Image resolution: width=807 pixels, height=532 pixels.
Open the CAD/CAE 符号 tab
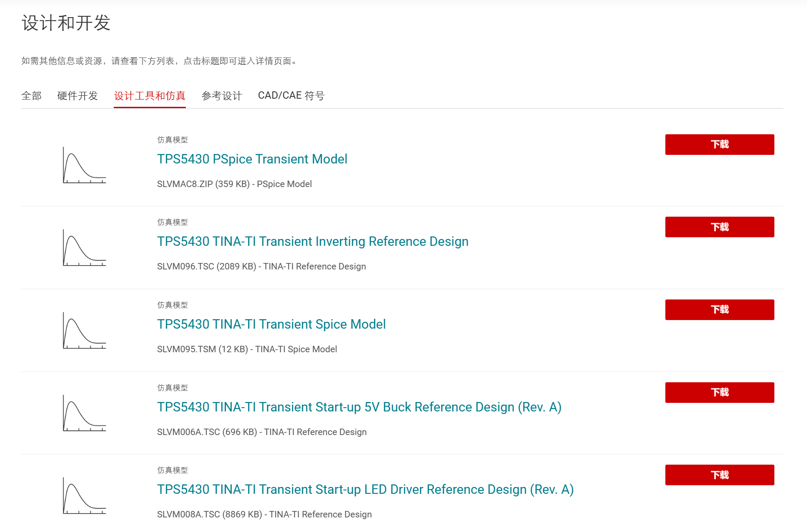pyautogui.click(x=291, y=96)
